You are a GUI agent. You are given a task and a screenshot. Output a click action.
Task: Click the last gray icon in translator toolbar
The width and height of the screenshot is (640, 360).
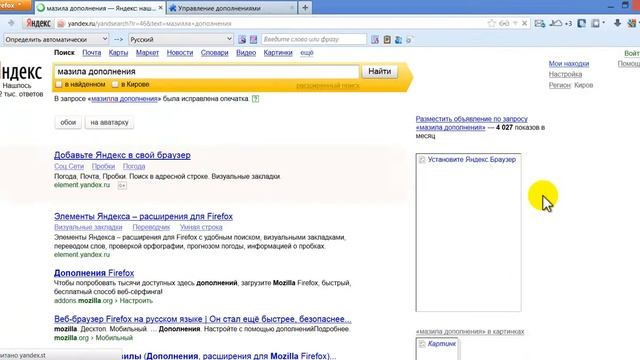pyautogui.click(x=409, y=40)
